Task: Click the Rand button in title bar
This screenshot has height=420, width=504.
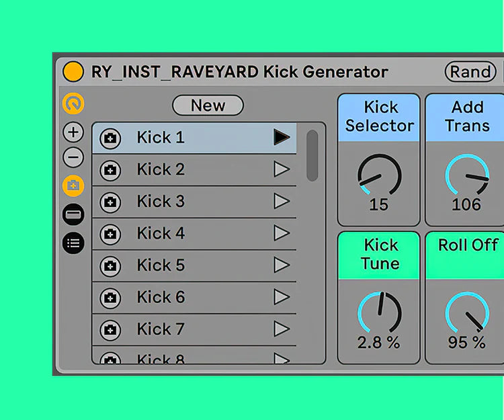Action: click(470, 72)
